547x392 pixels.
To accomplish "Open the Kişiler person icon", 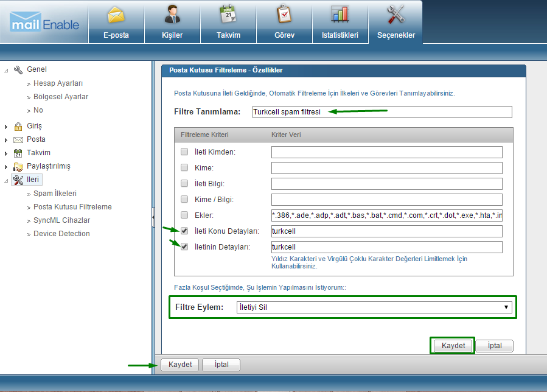I will click(172, 15).
